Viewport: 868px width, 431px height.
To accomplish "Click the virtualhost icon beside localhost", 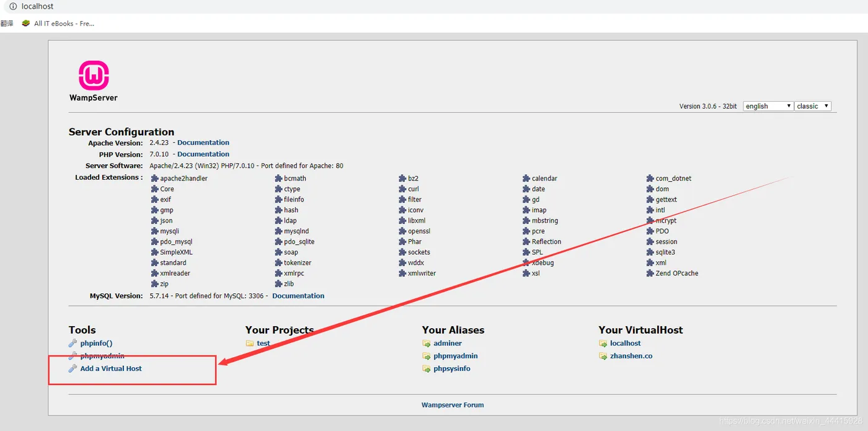I will click(x=603, y=344).
